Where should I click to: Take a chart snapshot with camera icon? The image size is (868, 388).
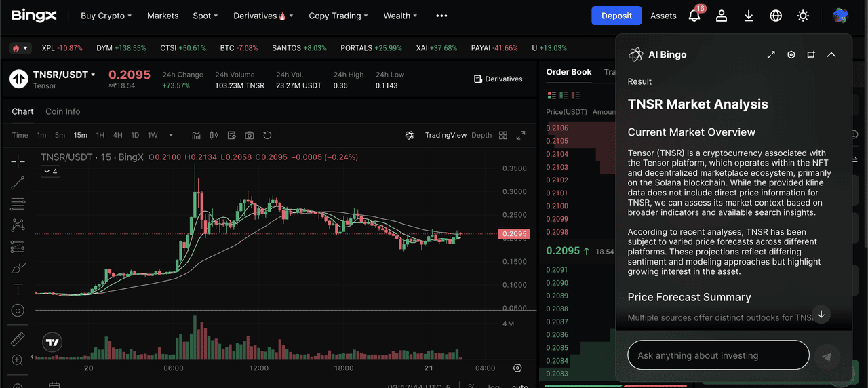(x=250, y=135)
